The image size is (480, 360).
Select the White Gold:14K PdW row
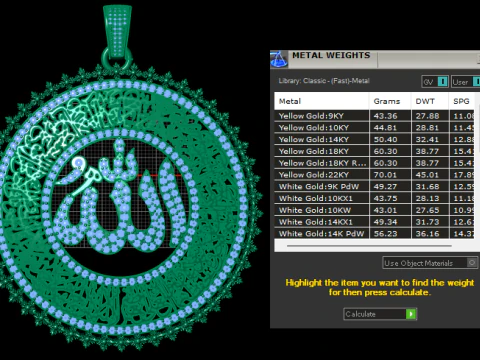pos(374,233)
